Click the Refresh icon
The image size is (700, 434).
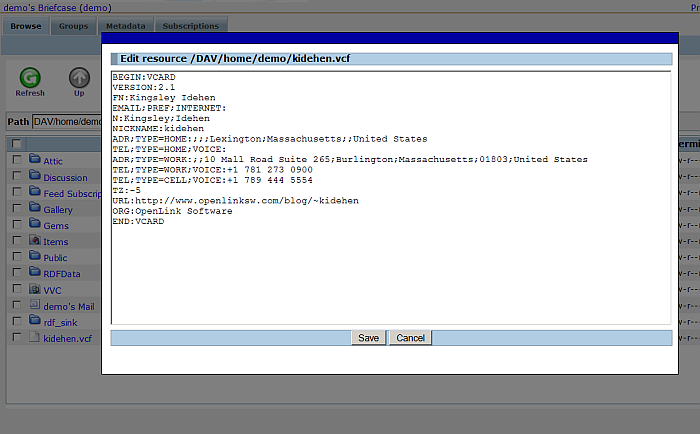pyautogui.click(x=30, y=78)
